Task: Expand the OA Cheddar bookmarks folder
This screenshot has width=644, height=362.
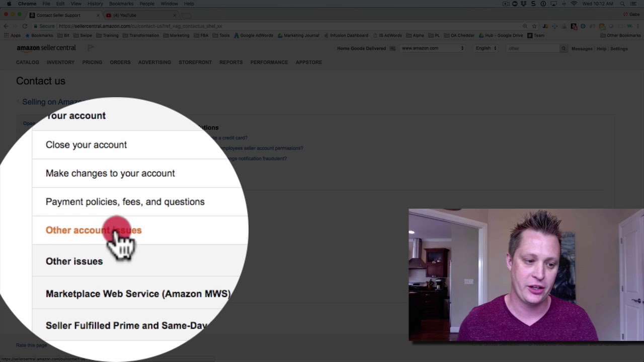Action: (x=459, y=36)
